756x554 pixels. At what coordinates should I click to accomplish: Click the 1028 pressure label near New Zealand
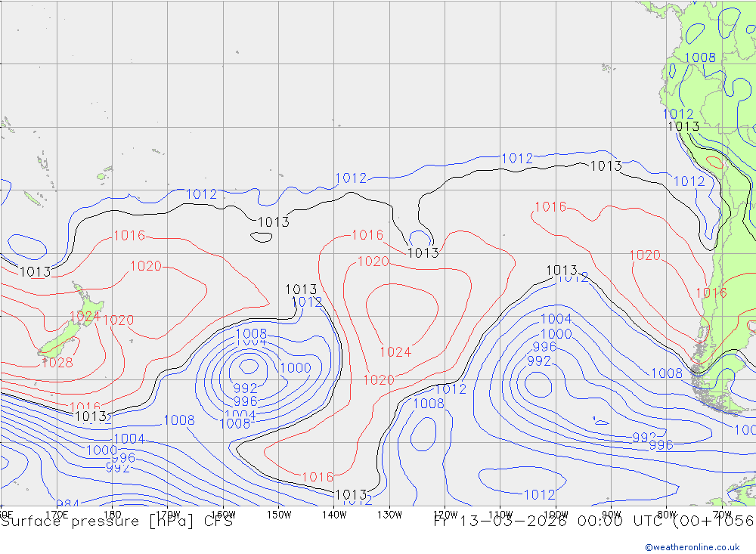pos(57,363)
